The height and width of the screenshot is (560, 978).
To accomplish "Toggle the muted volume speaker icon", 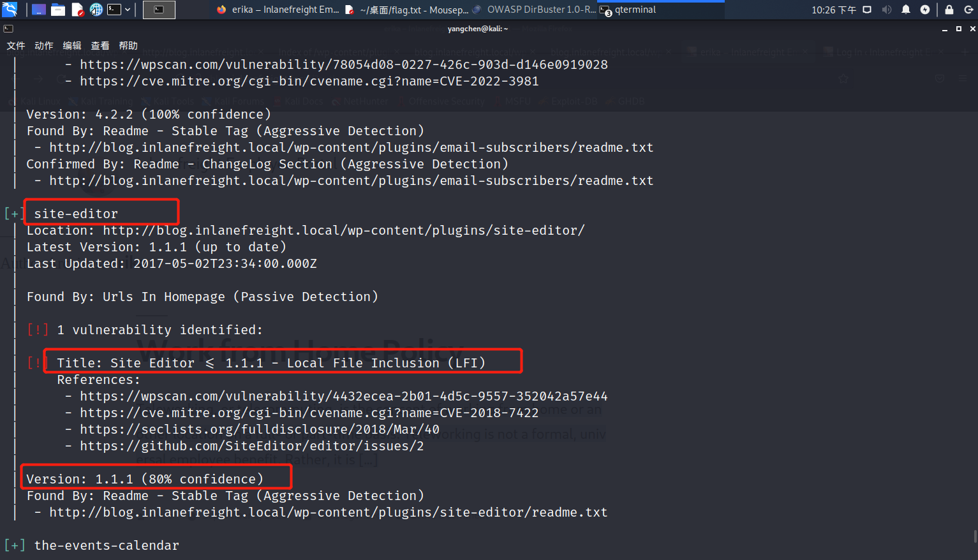I will tap(887, 10).
